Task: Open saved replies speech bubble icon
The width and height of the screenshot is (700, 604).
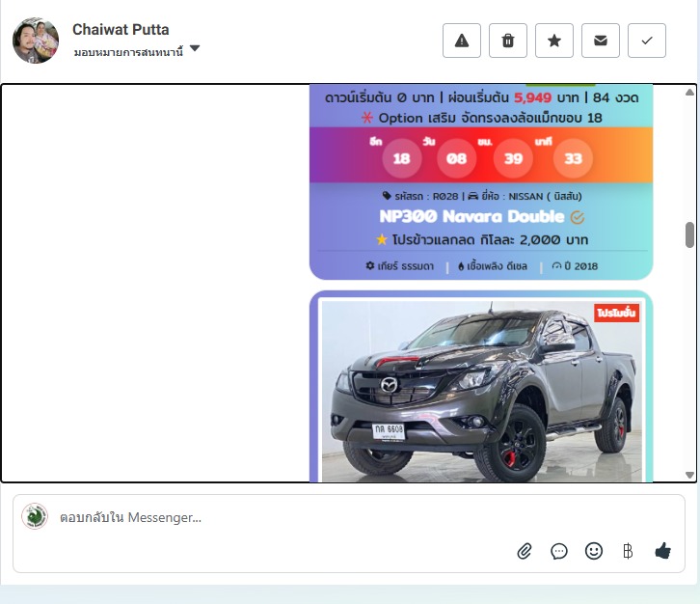Action: (x=559, y=551)
